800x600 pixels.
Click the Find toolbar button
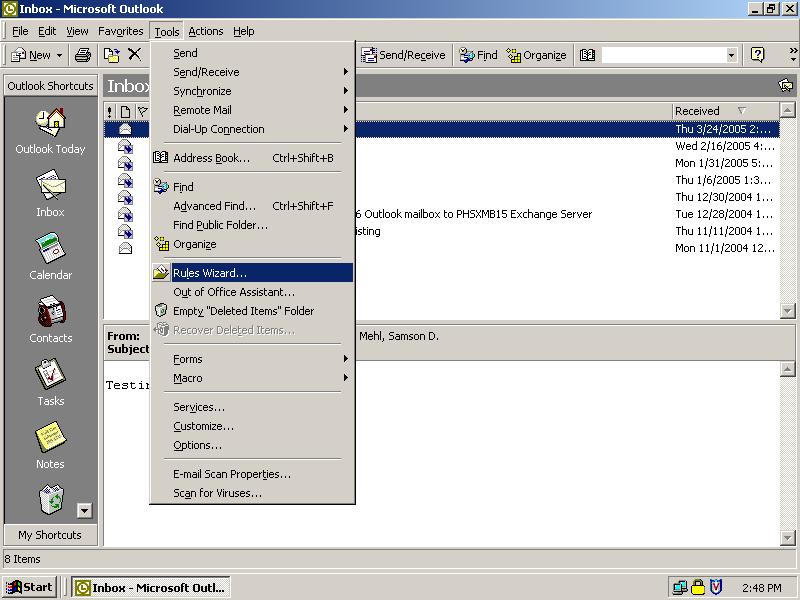tap(478, 55)
